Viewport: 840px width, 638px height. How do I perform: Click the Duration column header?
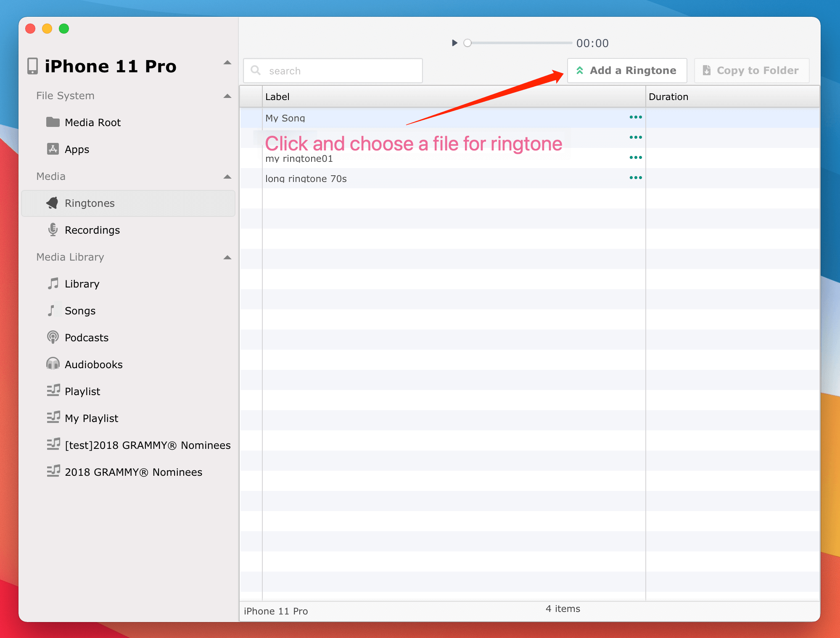point(732,97)
